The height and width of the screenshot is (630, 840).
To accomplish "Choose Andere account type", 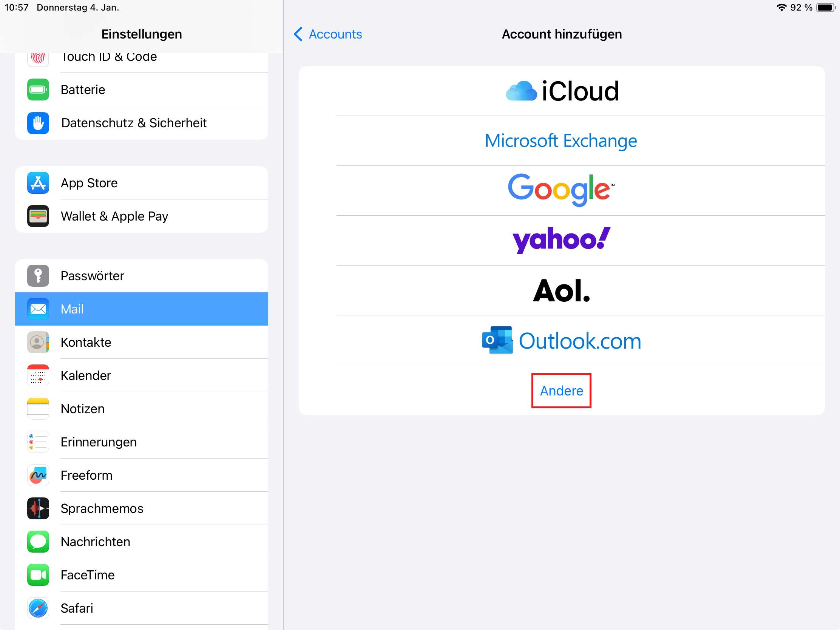I will pos(561,391).
